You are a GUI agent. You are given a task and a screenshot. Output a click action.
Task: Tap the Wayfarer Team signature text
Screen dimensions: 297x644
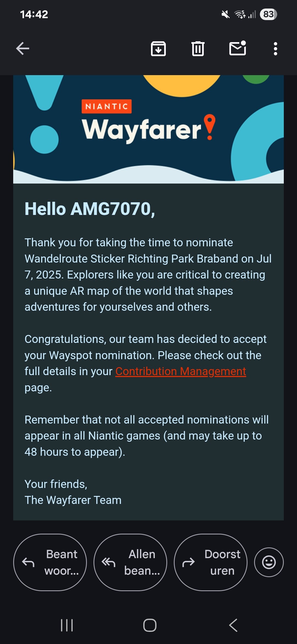click(73, 500)
